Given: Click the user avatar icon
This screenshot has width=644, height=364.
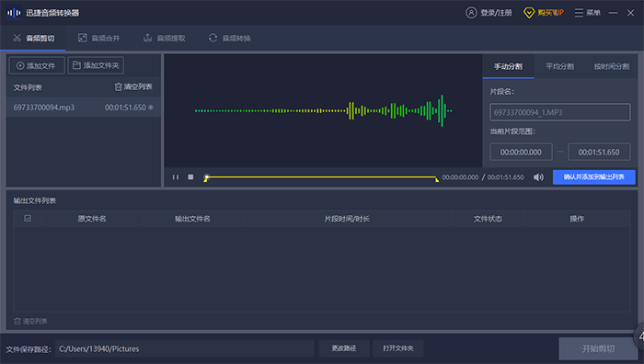Looking at the screenshot, I should tap(471, 13).
